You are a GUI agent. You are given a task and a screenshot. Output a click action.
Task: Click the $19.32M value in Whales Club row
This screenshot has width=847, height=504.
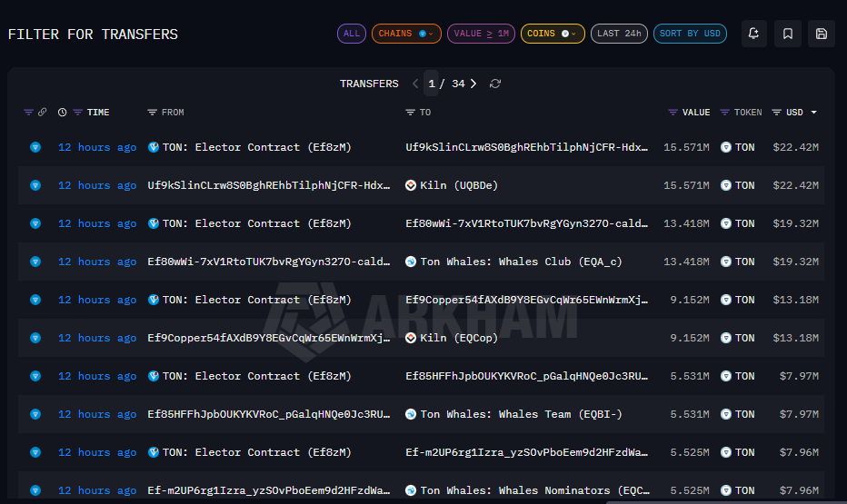796,262
